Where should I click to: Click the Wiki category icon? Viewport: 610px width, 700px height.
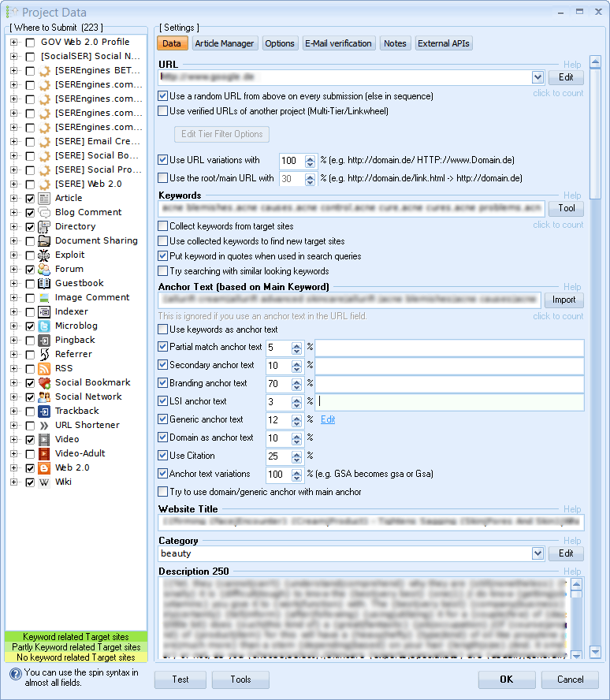point(44,482)
